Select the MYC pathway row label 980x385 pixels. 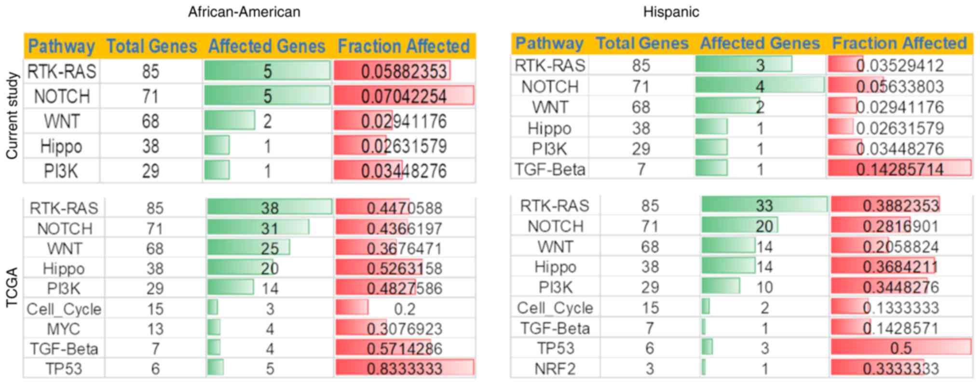[64, 329]
